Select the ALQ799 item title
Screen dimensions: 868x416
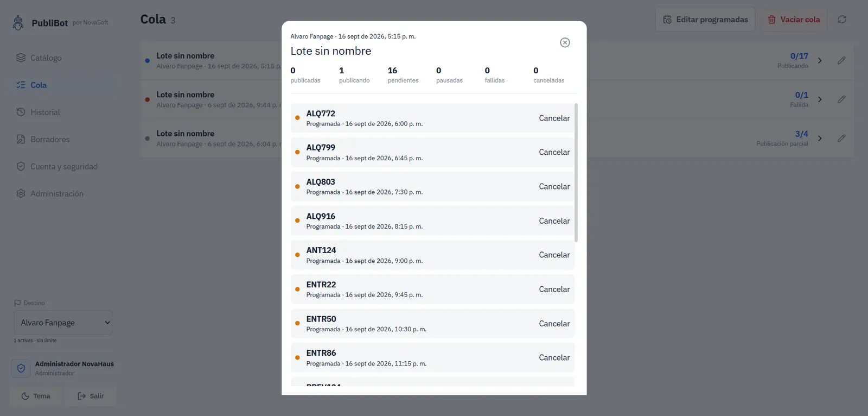[321, 148]
